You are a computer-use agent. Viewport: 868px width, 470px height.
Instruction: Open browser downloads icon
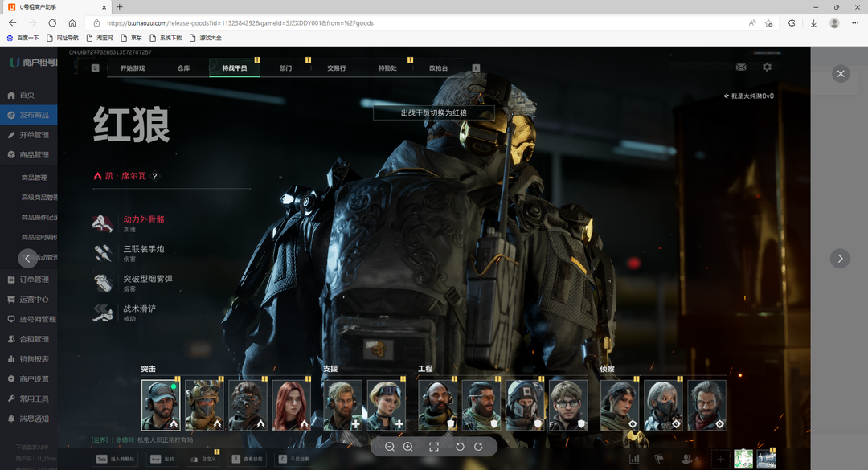813,23
